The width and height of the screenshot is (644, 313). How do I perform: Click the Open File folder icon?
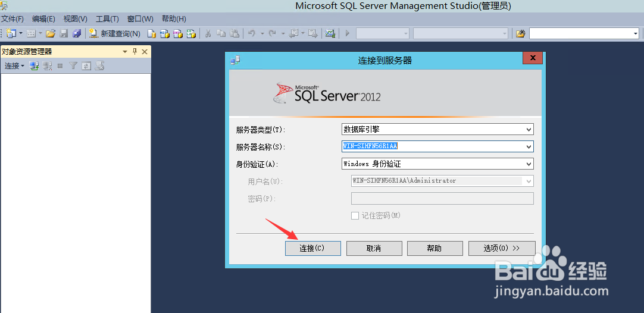[51, 33]
